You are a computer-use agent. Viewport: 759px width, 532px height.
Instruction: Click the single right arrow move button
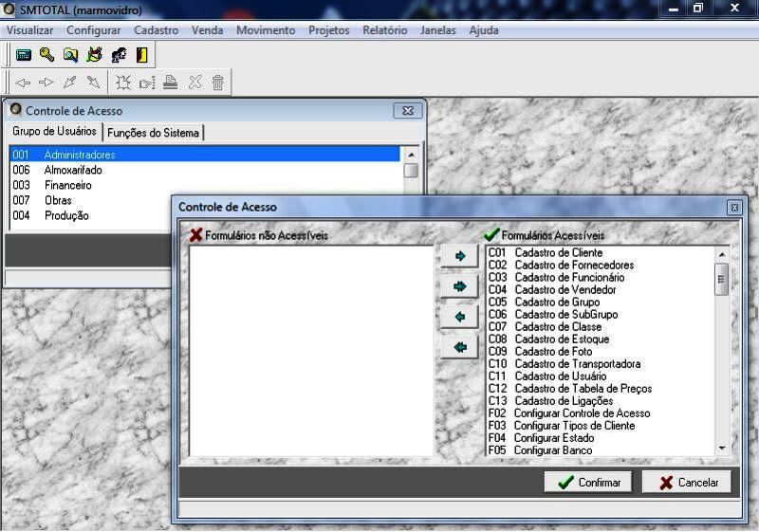(x=460, y=256)
